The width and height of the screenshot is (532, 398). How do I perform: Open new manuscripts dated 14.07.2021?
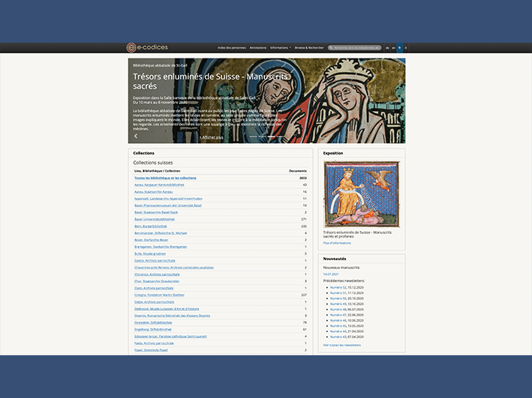331,274
